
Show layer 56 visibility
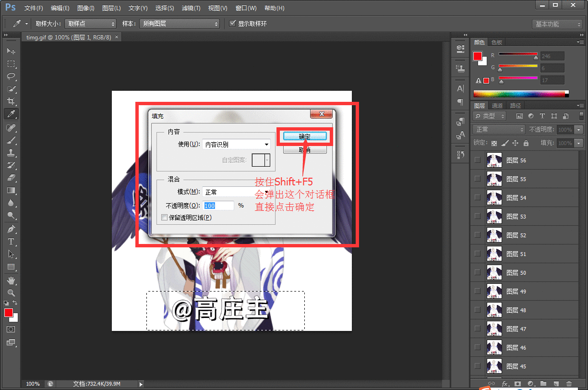477,160
